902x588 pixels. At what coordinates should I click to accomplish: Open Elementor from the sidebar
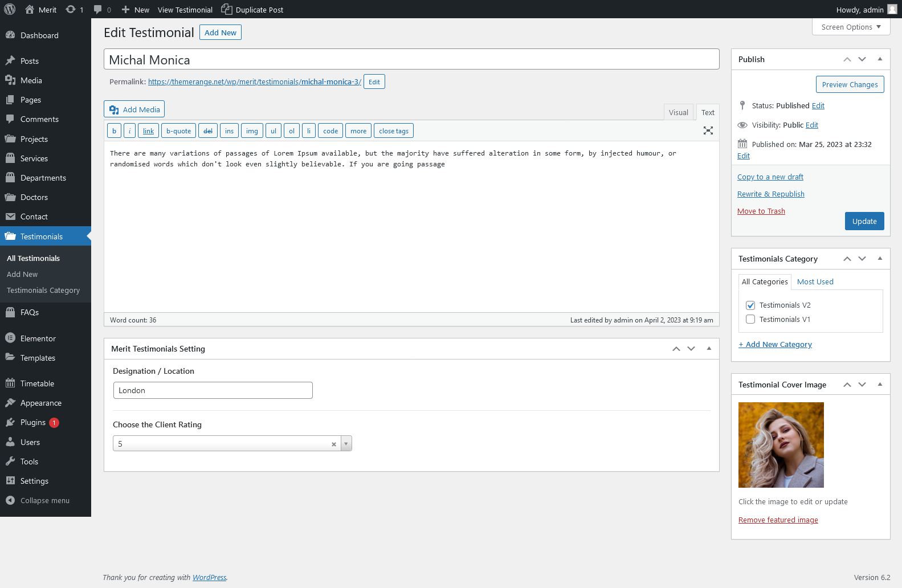coord(38,338)
